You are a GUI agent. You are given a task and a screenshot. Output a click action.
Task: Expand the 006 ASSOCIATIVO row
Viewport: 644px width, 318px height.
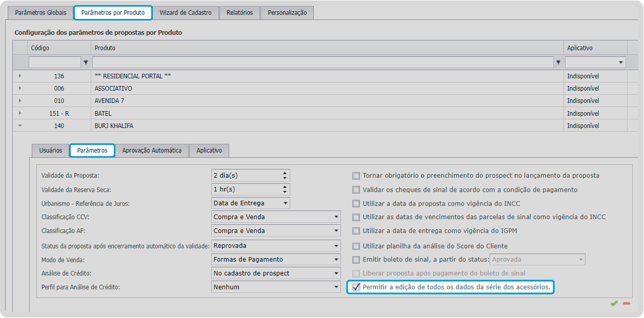[x=20, y=88]
